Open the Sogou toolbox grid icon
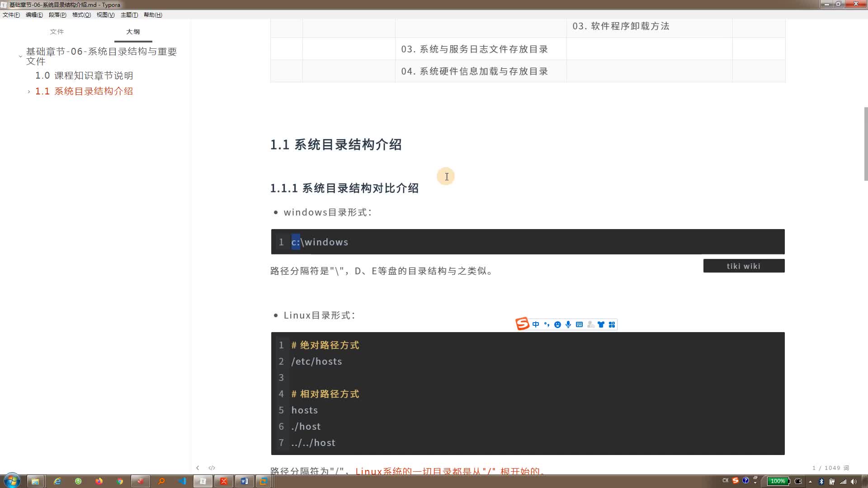The height and width of the screenshot is (488, 868). (x=612, y=324)
